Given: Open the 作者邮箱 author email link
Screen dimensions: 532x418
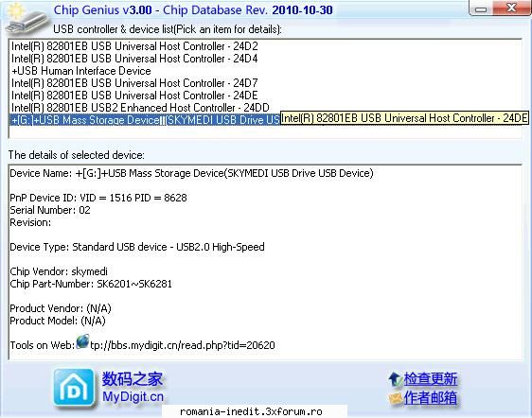Looking at the screenshot, I should click(x=430, y=398).
